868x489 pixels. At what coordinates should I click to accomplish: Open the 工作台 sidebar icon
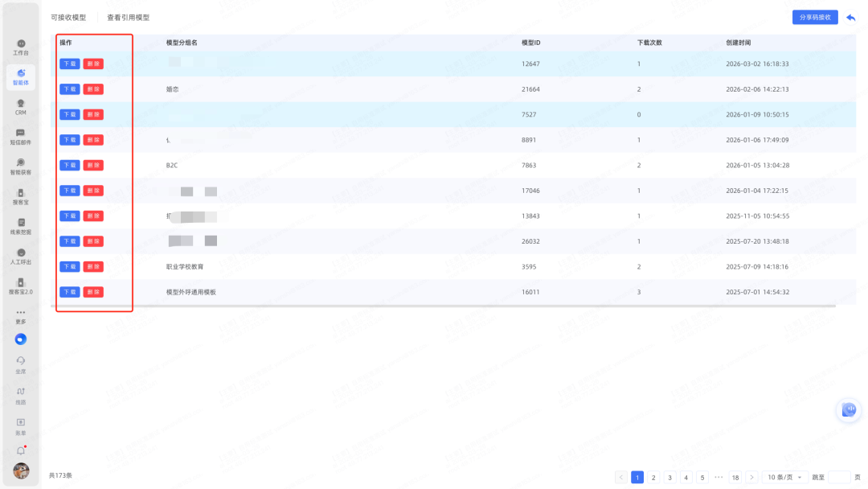click(21, 47)
